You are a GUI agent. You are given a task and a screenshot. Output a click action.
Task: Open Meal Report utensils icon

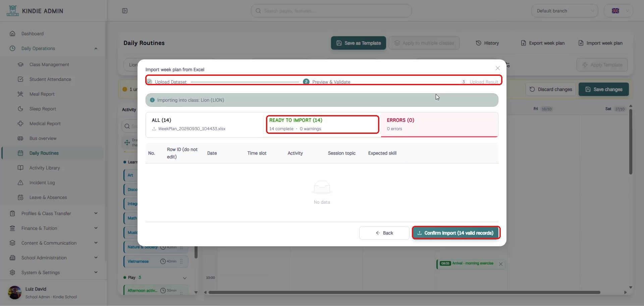(x=20, y=94)
